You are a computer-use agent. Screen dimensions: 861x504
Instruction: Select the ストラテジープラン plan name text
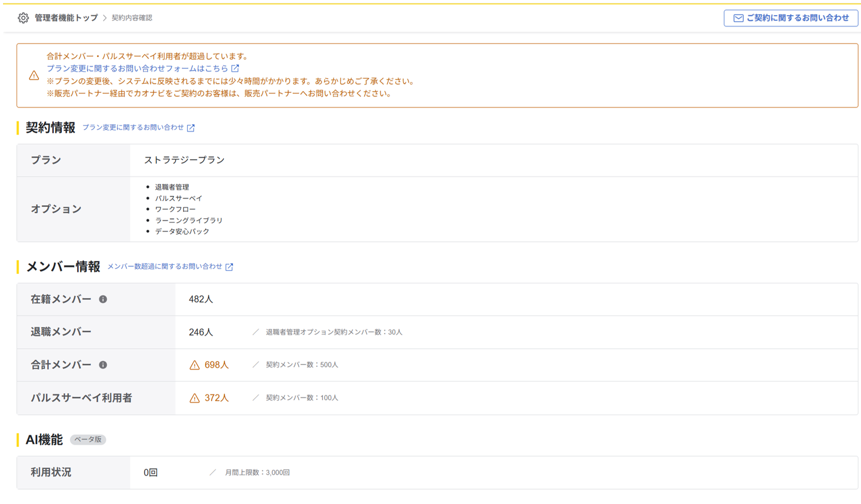[x=184, y=159]
